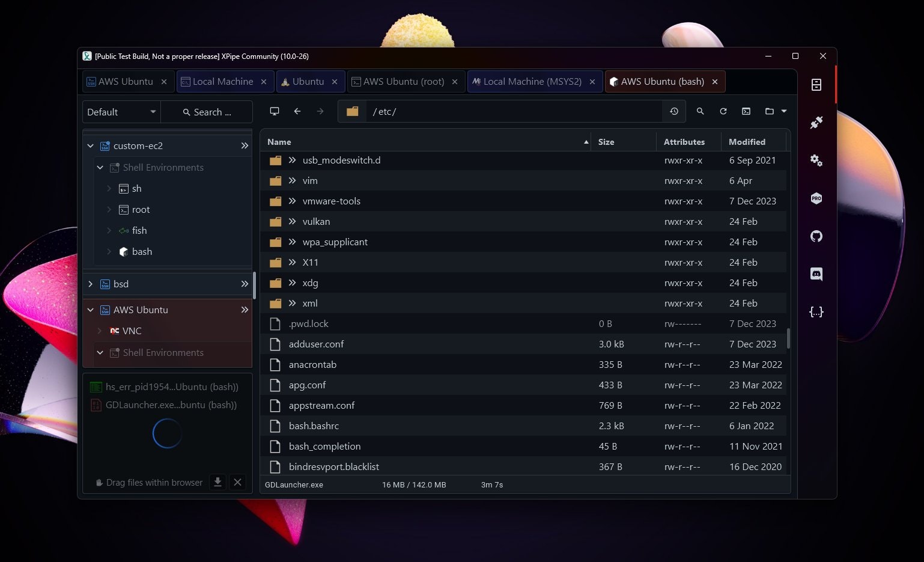Click chevrons icon next to custom-ec2
This screenshot has height=562, width=924.
(245, 145)
